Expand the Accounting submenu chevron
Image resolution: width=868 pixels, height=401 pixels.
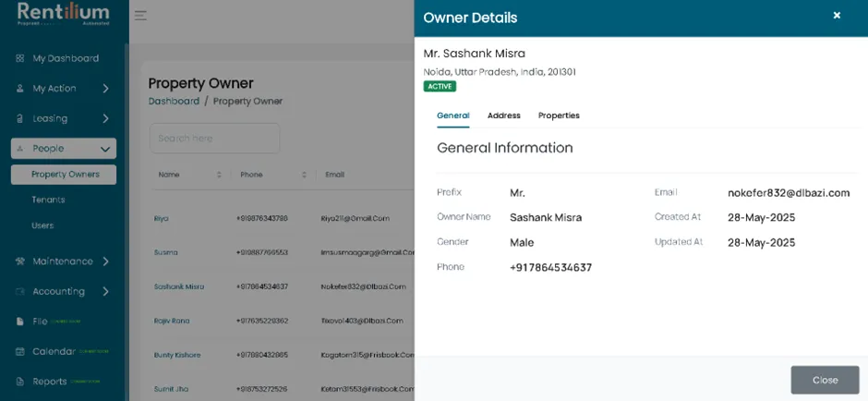[106, 291]
